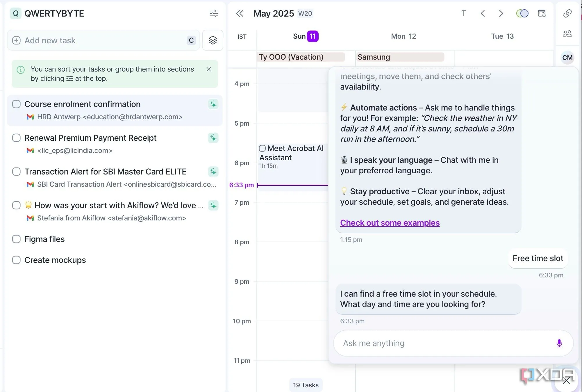582x392 pixels.
Task: Open the calendar settings icon
Action: 542,13
